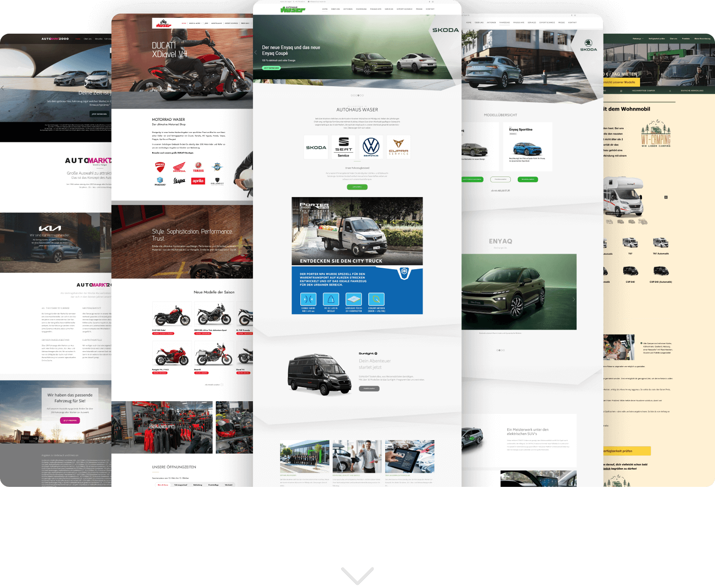Select the SKODA brand logo tile
This screenshot has height=588, width=715.
[x=316, y=147]
